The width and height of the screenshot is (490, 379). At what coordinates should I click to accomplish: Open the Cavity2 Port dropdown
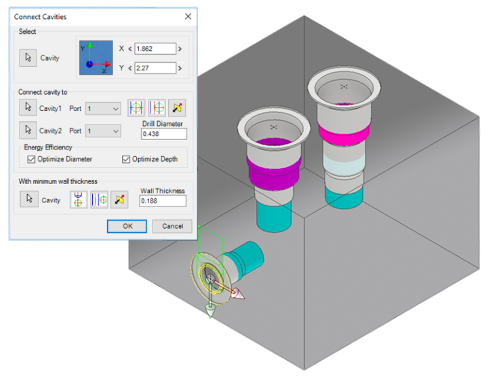(103, 131)
